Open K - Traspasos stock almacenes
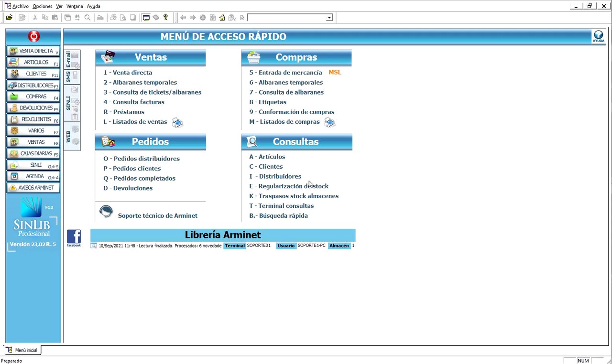Image resolution: width=612 pixels, height=364 pixels. point(294,196)
